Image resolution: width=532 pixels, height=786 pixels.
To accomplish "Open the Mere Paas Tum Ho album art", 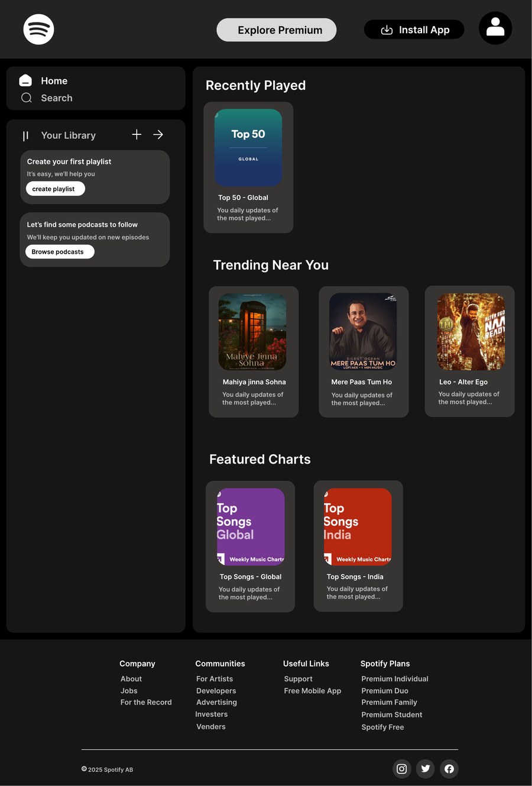I will 363,332.
